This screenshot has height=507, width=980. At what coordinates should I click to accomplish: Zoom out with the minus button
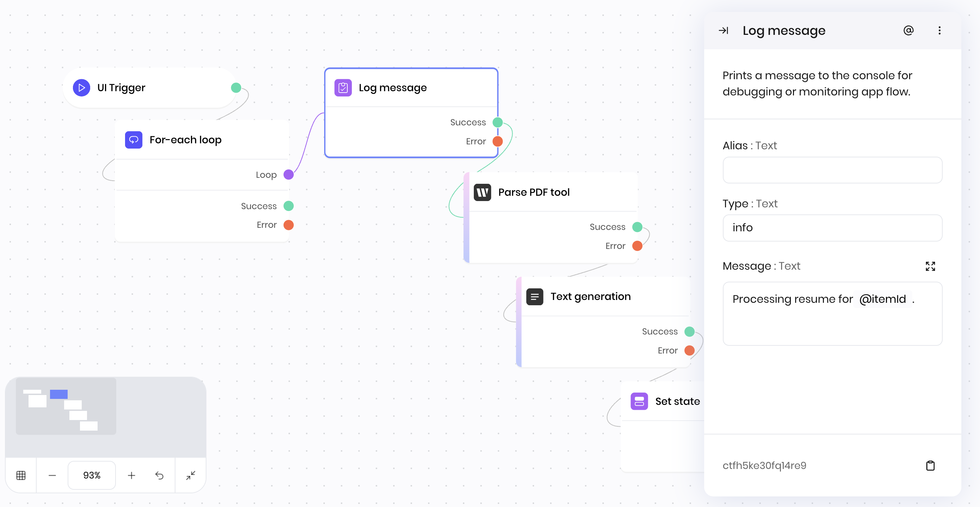click(x=52, y=475)
